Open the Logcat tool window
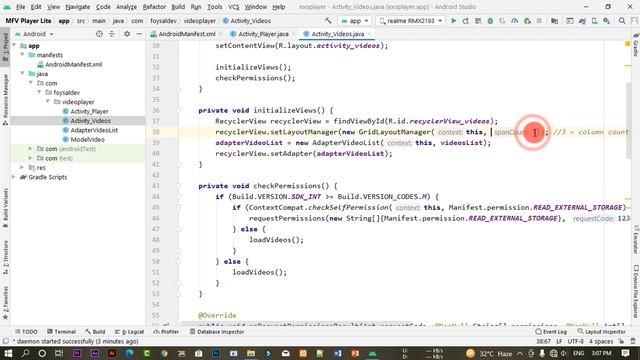 click(129, 332)
